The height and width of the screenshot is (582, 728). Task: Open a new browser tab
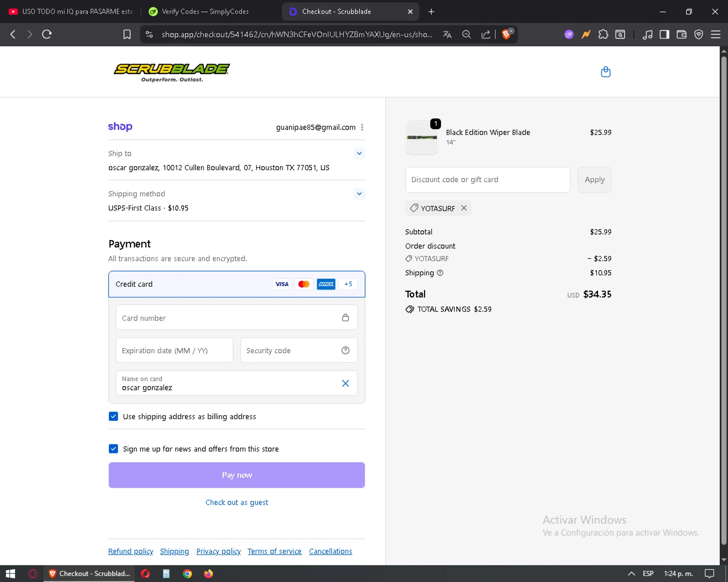tap(431, 12)
